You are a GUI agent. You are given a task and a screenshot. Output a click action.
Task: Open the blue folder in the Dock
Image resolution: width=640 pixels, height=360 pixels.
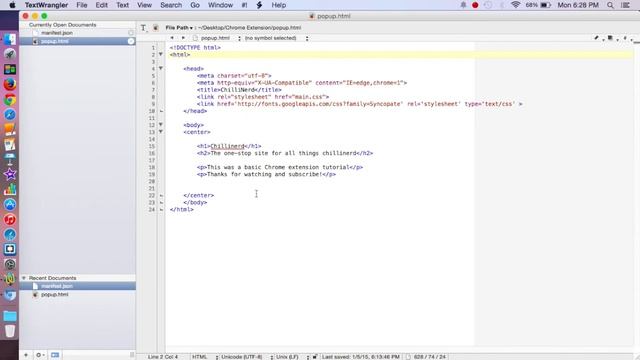[10, 316]
